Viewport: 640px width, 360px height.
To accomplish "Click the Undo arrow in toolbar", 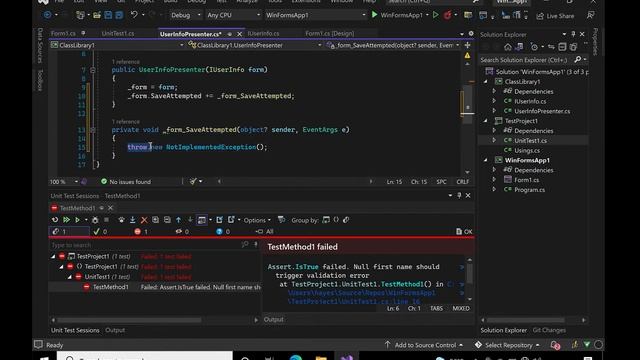I will coord(134,15).
